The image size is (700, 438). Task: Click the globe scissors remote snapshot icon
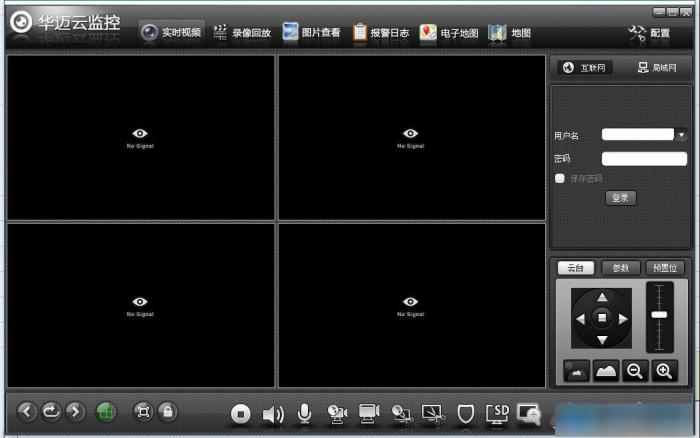[x=401, y=414]
